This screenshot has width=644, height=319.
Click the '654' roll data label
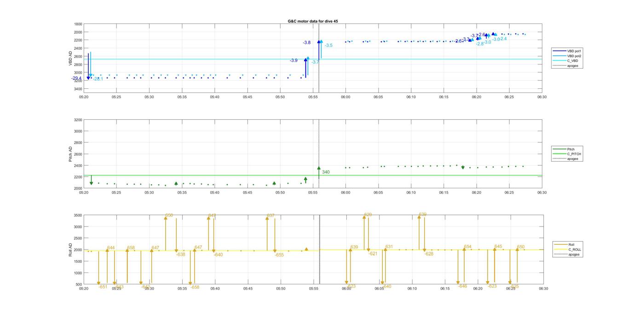(468, 247)
